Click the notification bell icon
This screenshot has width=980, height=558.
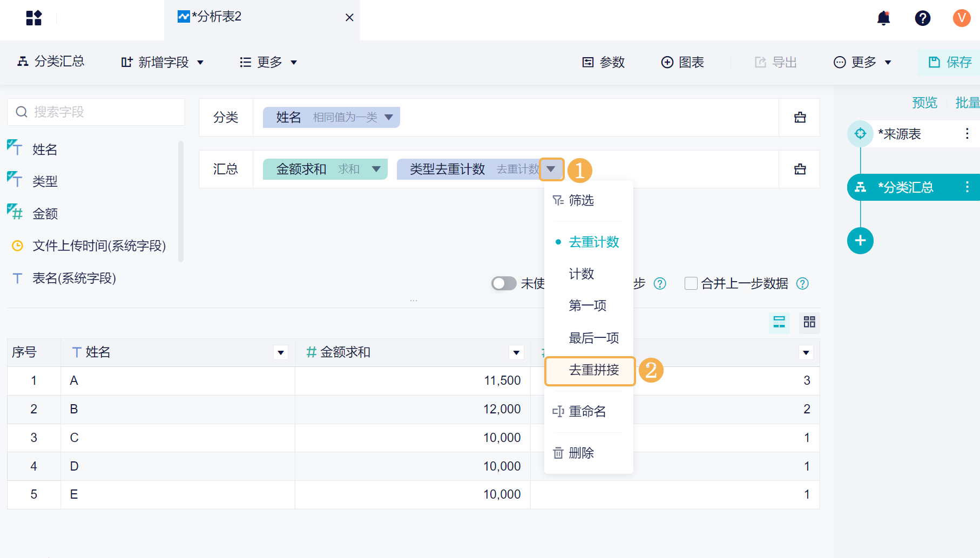[x=883, y=18]
